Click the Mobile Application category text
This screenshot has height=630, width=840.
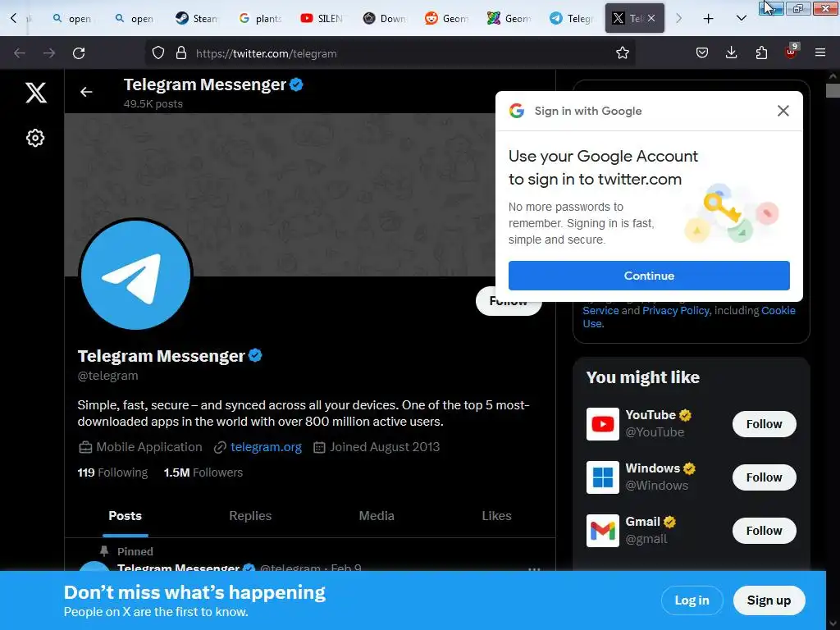pos(149,447)
